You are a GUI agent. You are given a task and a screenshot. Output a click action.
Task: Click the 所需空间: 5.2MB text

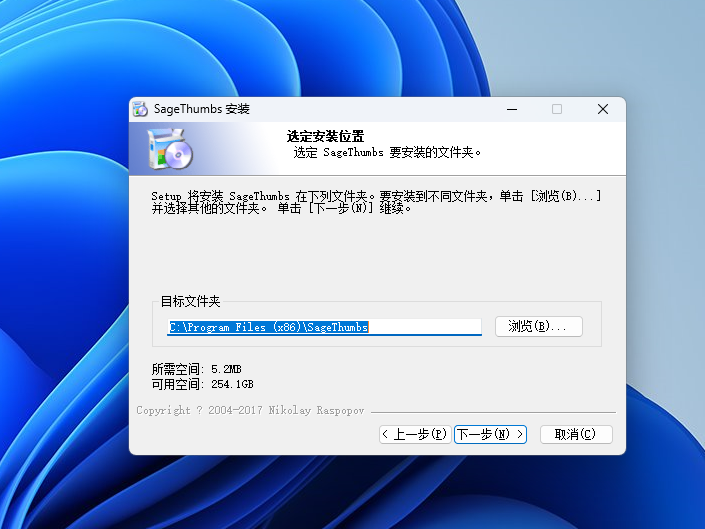point(196,369)
